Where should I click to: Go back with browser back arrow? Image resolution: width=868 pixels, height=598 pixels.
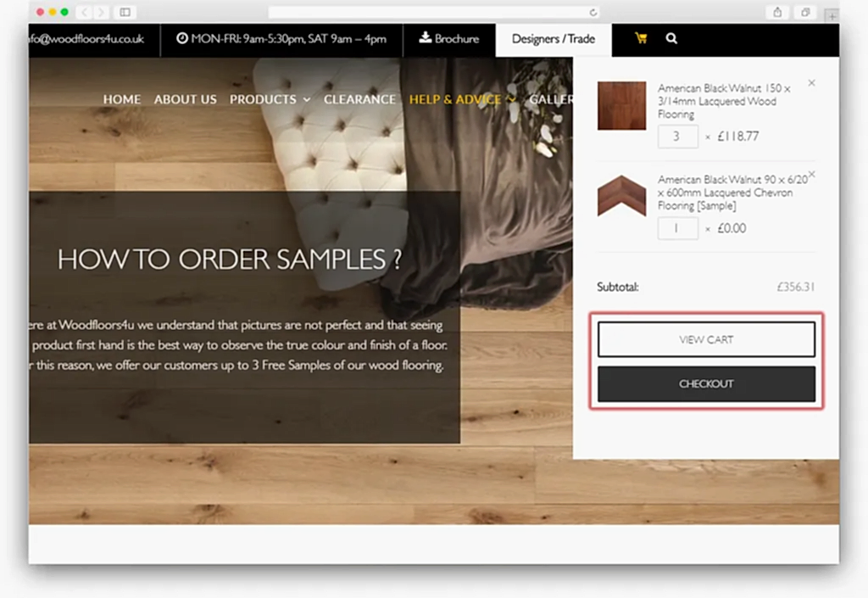(85, 12)
